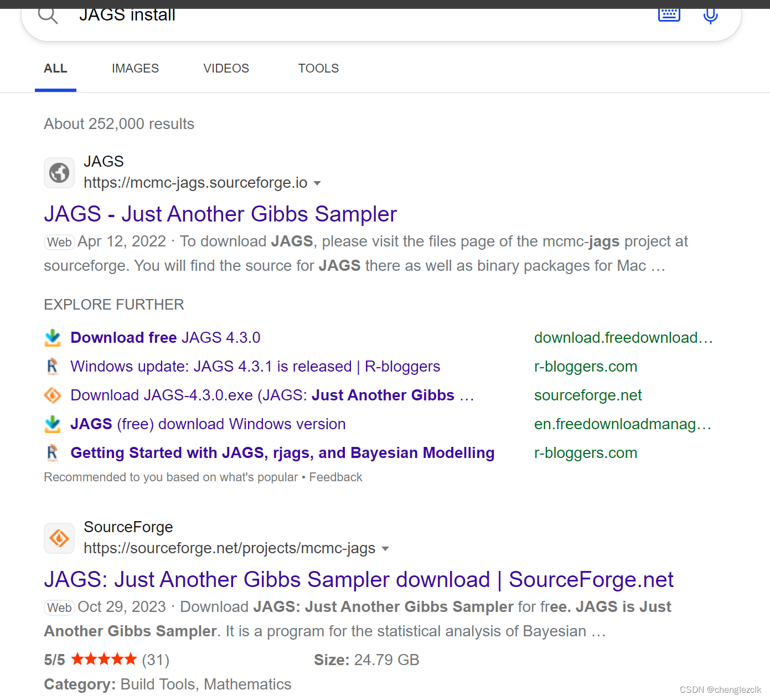Open the JAGS - Just Another Gibbs Sampler result
The image size is (770, 700).
(220, 214)
